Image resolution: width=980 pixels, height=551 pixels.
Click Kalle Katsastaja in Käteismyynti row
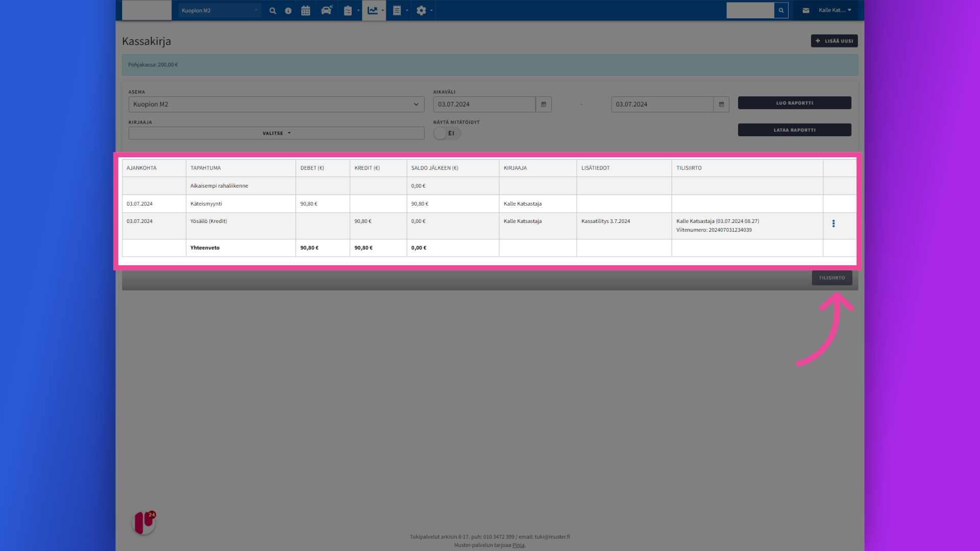click(x=523, y=204)
